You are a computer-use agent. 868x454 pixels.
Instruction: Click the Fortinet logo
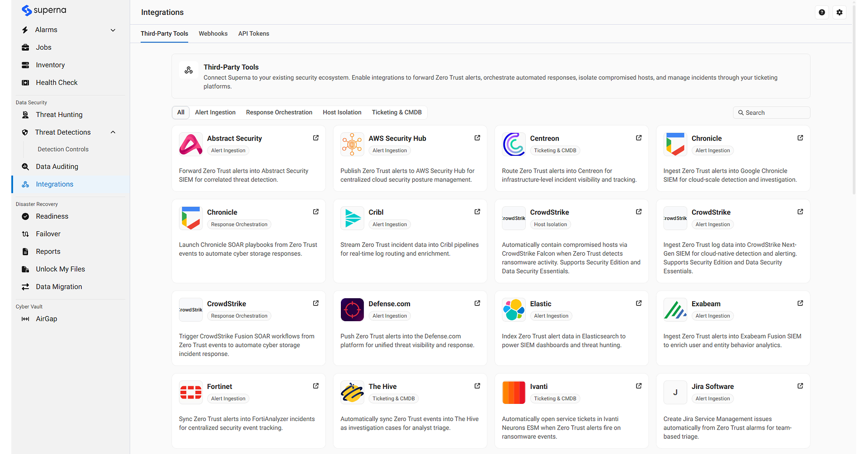pos(191,393)
